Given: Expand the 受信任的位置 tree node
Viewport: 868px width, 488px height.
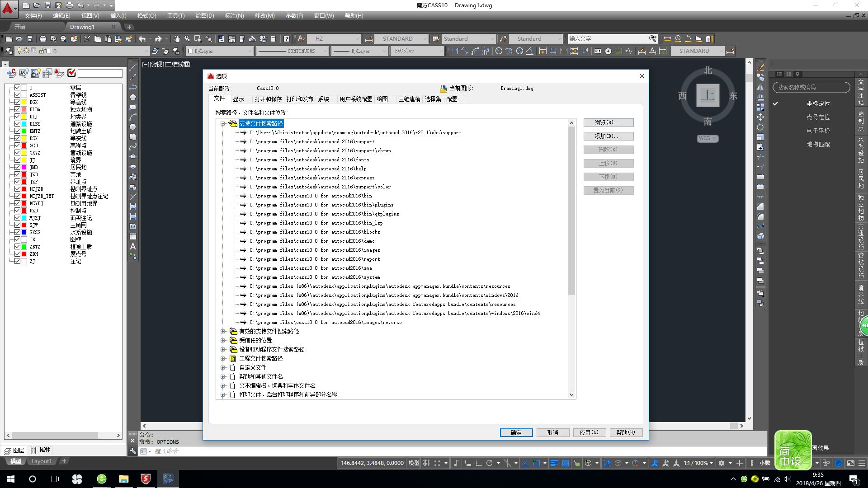Looking at the screenshot, I should [x=223, y=340].
